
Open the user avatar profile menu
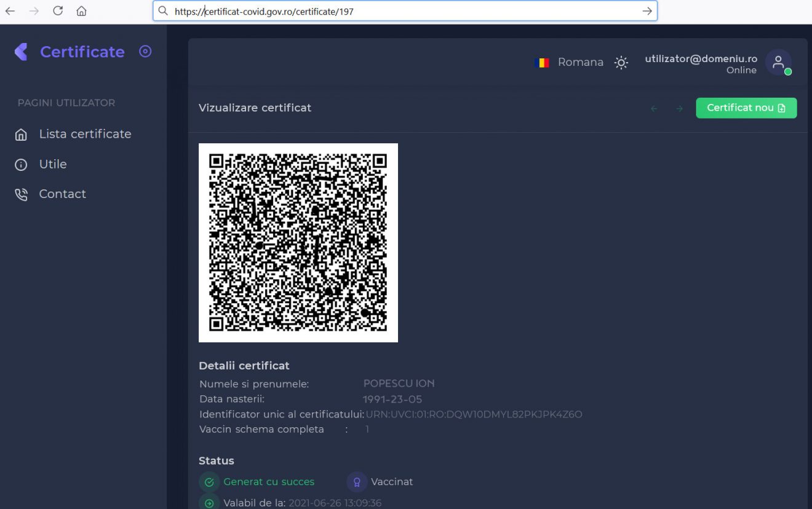[778, 62]
